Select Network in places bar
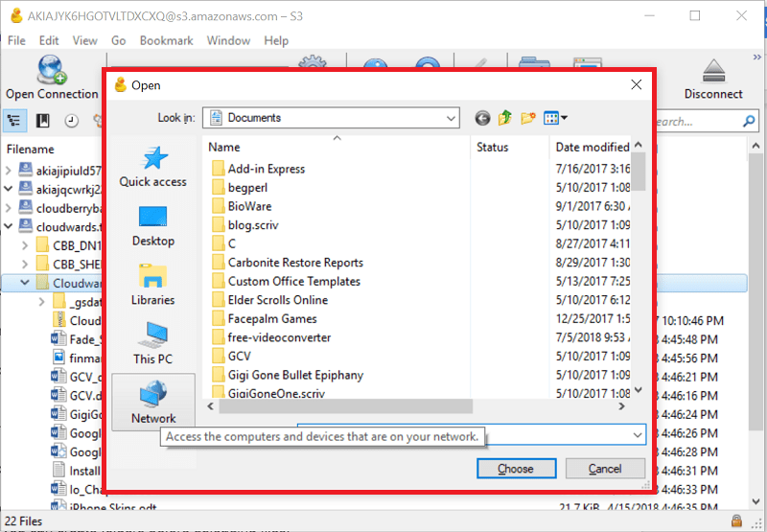 tap(153, 403)
